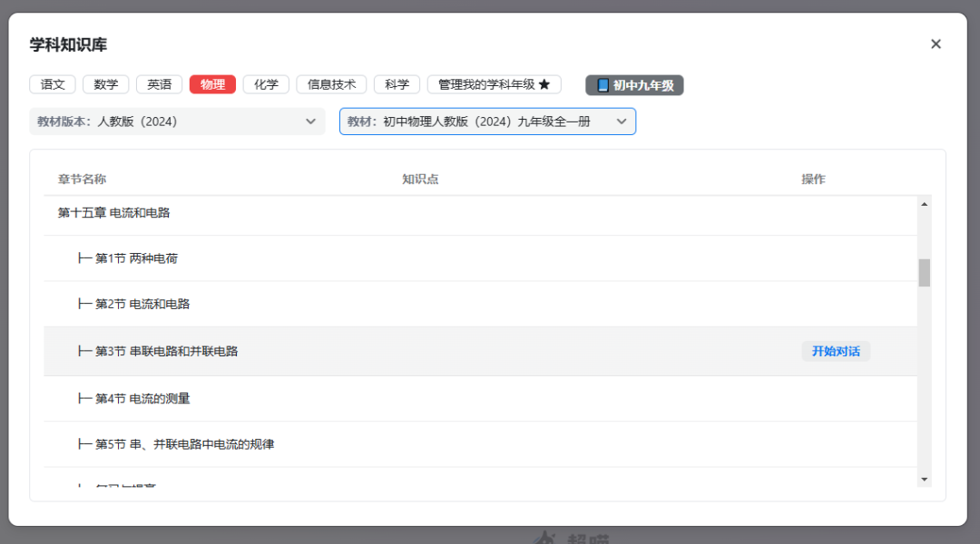Viewport: 980px width, 544px height.
Task: Switch to the 科学 subject tab
Action: click(x=397, y=84)
